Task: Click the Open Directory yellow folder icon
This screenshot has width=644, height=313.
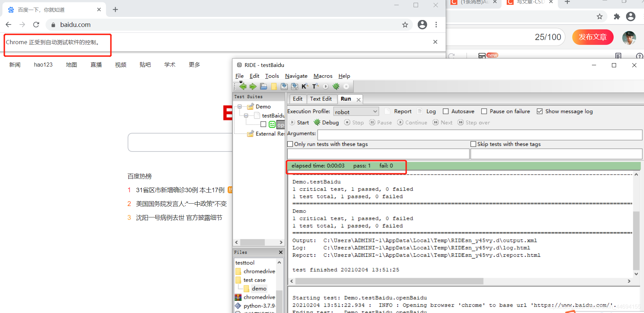Action: coord(274,87)
